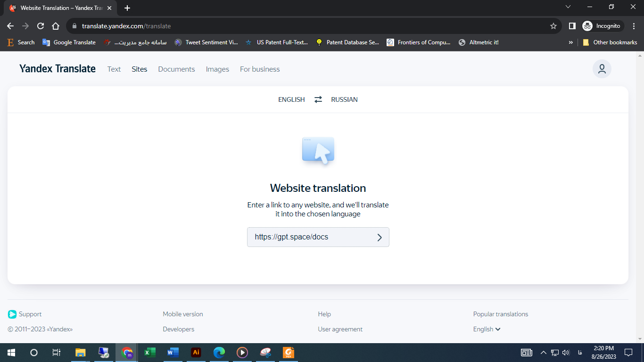Open the User agreement link
The width and height of the screenshot is (644, 362).
(x=340, y=329)
